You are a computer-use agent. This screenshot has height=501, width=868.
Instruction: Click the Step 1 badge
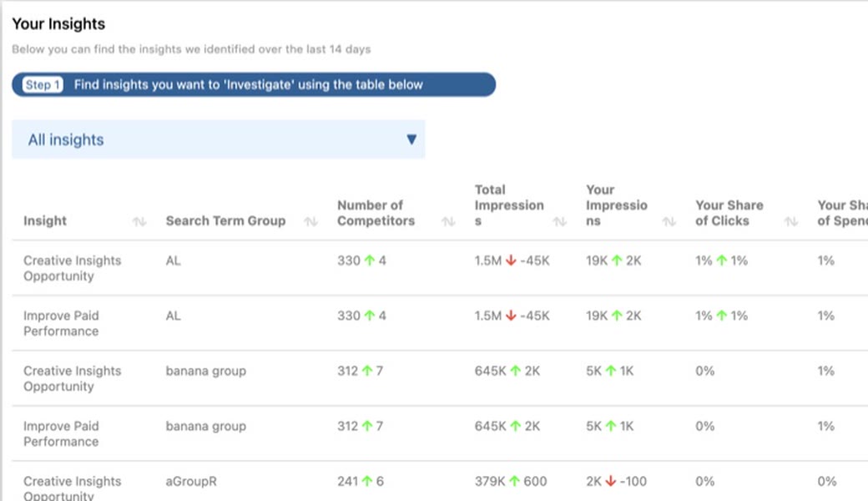click(43, 84)
